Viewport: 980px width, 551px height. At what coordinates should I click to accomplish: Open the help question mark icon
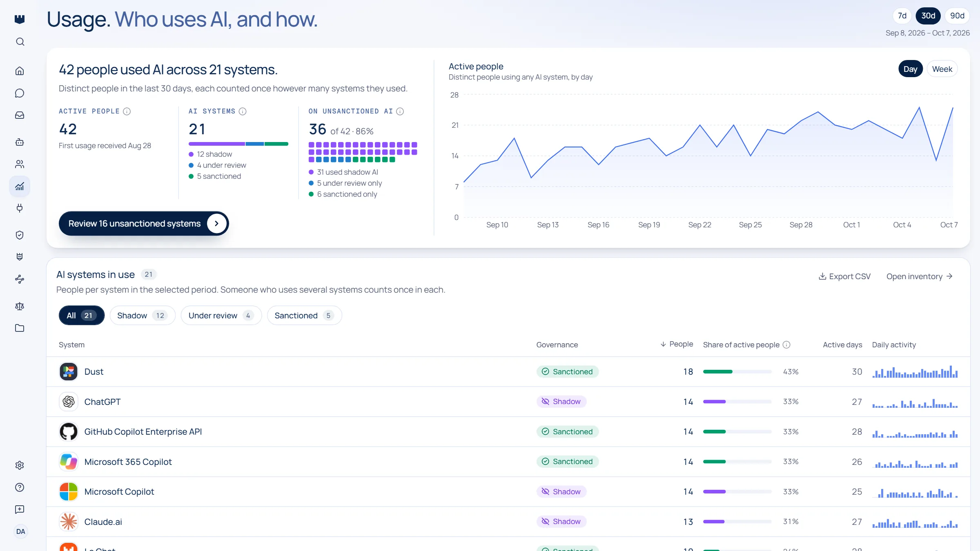click(x=20, y=487)
